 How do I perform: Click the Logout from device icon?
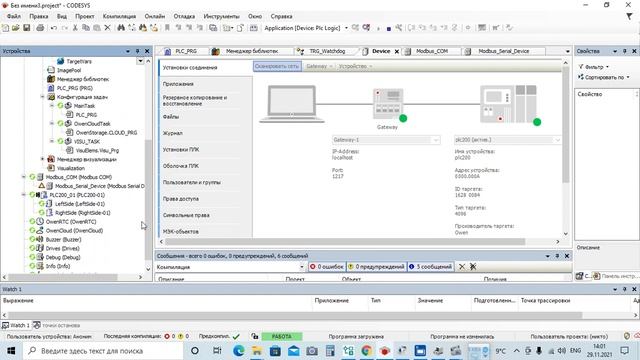click(367, 28)
